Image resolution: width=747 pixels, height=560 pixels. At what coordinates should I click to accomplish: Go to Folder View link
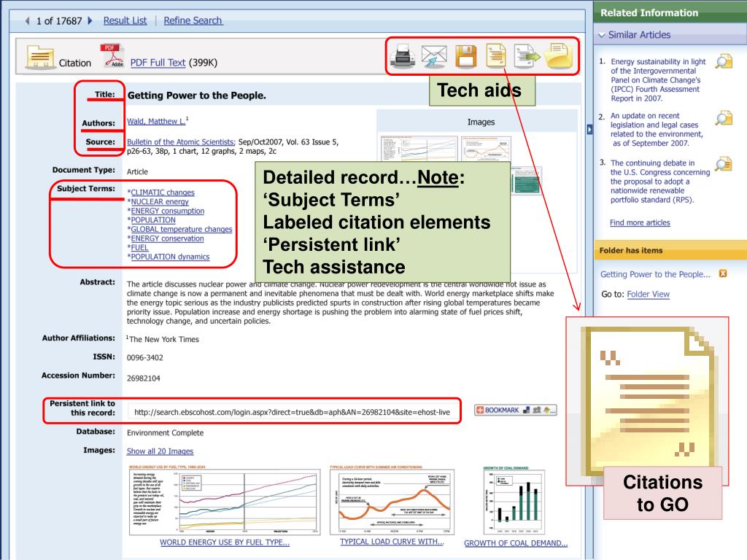tap(648, 295)
